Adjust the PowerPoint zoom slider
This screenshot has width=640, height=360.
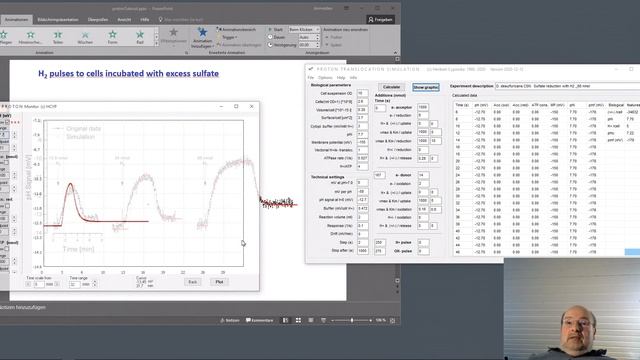pyautogui.click(x=352, y=320)
